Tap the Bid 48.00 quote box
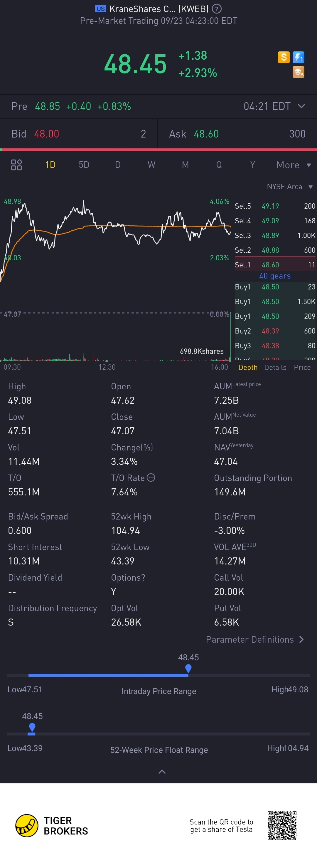Image resolution: width=317 pixels, height=868 pixels. 79,134
